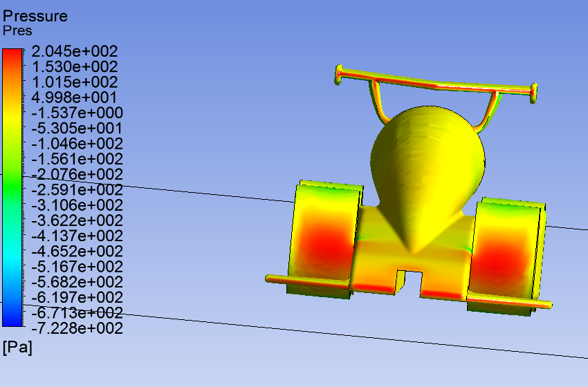Select the Pres legend subtitle
The width and height of the screenshot is (588, 387).
tap(17, 30)
